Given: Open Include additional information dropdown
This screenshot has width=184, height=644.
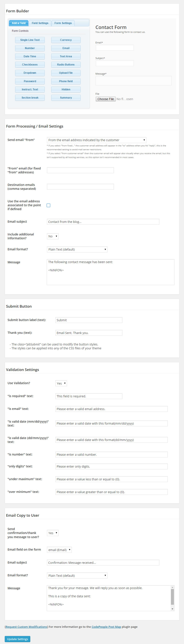Looking at the screenshot, I should (x=53, y=236).
